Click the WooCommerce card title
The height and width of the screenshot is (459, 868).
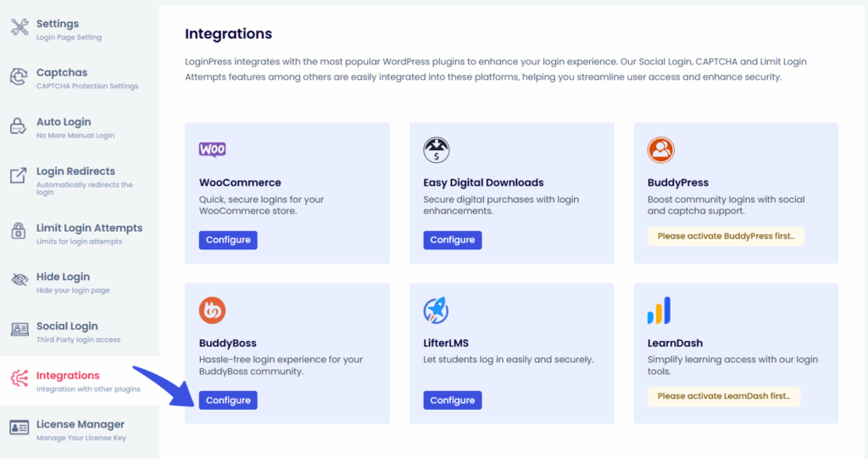(x=240, y=182)
